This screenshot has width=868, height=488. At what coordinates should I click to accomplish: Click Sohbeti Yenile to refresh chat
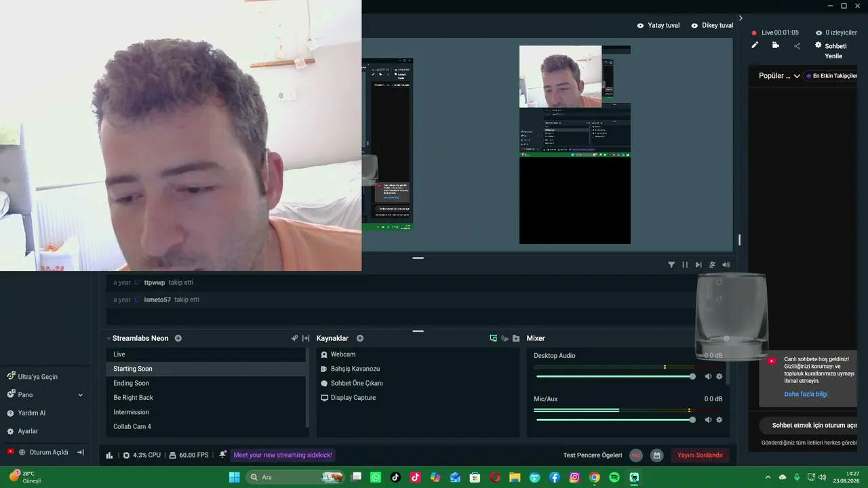(835, 51)
